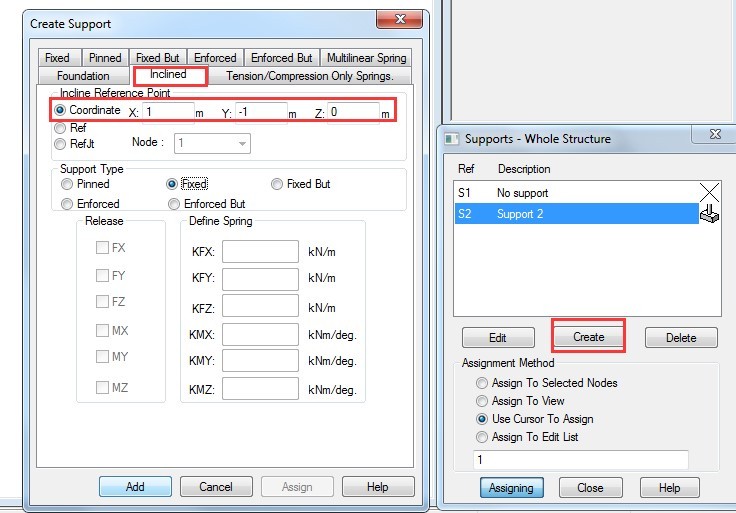
Task: Toggle the MZ release checkbox
Action: point(102,387)
